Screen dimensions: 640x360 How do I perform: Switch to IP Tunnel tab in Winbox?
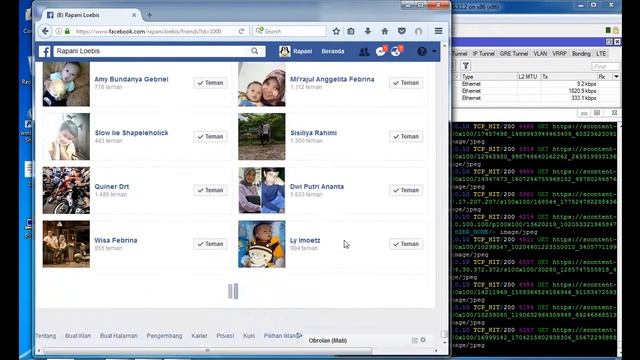[483, 53]
